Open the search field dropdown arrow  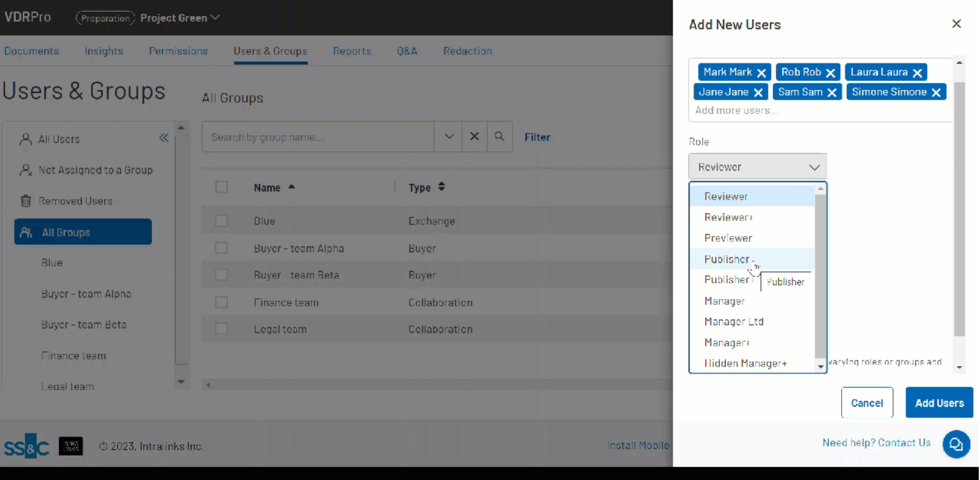pyautogui.click(x=449, y=137)
